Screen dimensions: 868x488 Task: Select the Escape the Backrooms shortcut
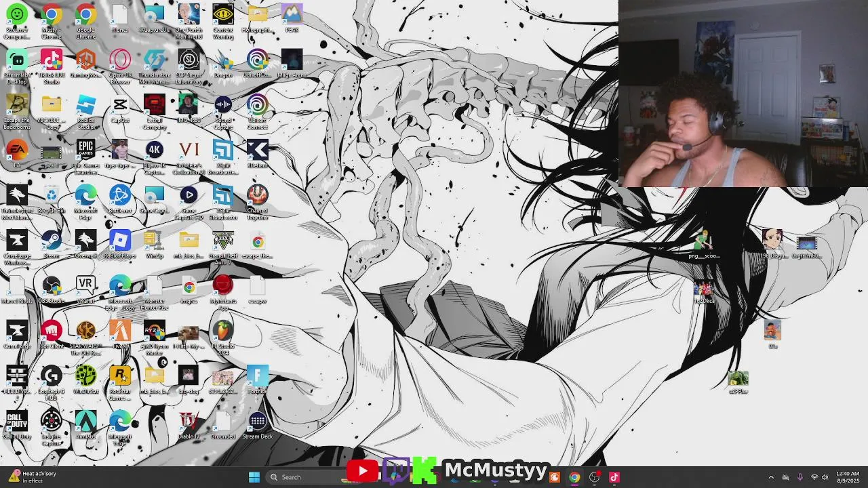(17, 112)
